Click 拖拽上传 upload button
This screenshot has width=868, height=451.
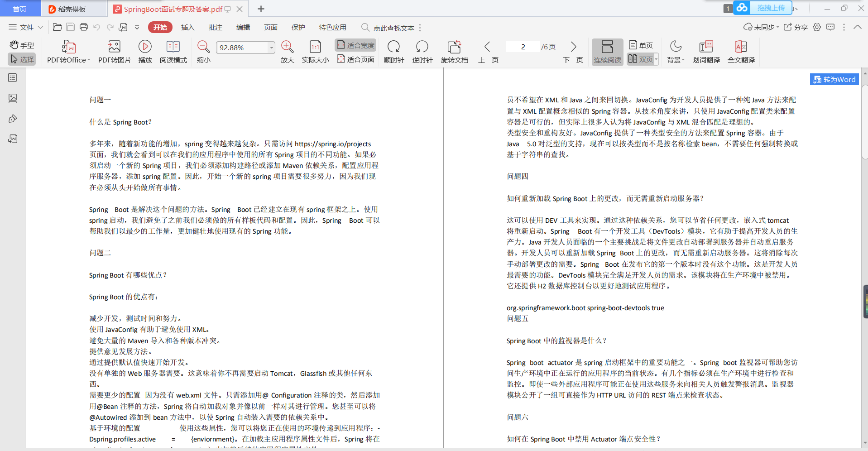(x=763, y=8)
